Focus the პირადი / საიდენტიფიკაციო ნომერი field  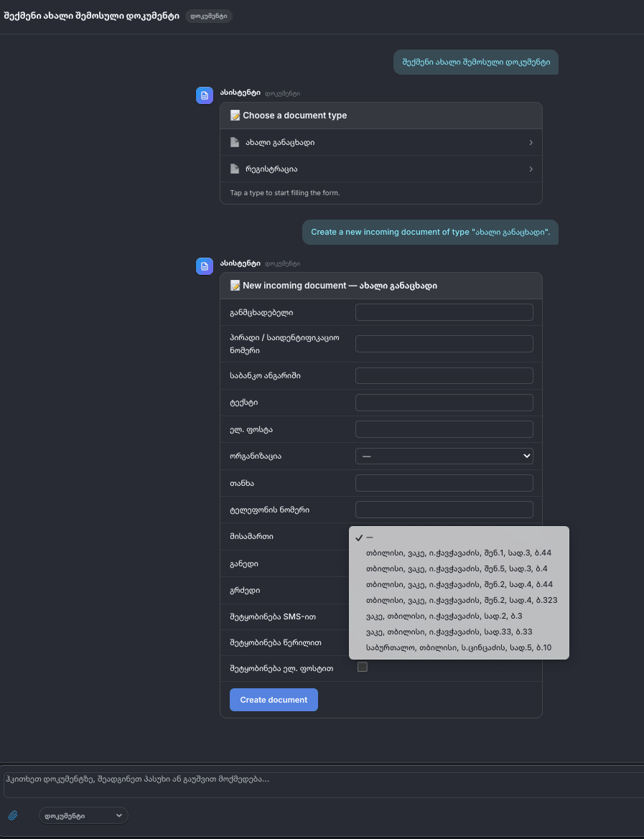[444, 344]
